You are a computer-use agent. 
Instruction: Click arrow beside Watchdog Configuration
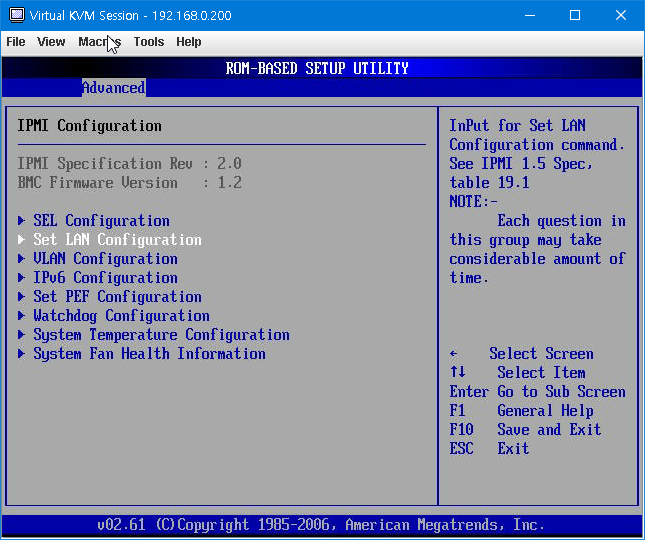point(21,316)
